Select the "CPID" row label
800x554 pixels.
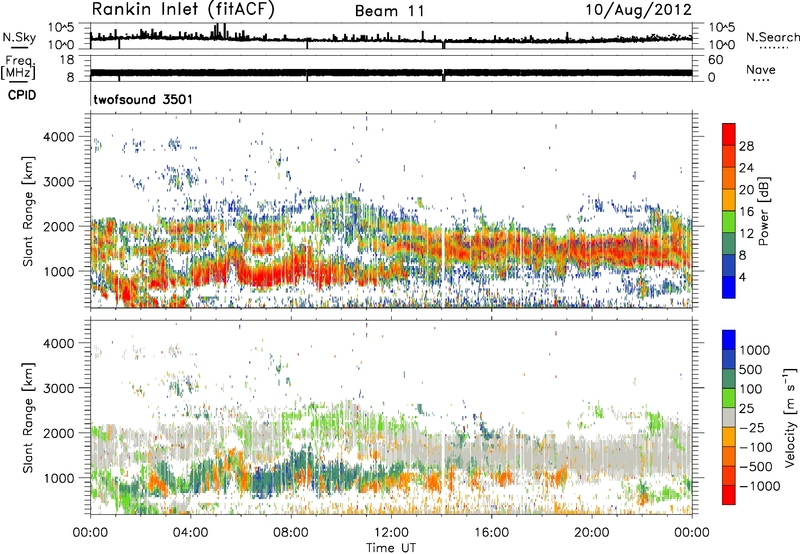[x=22, y=95]
